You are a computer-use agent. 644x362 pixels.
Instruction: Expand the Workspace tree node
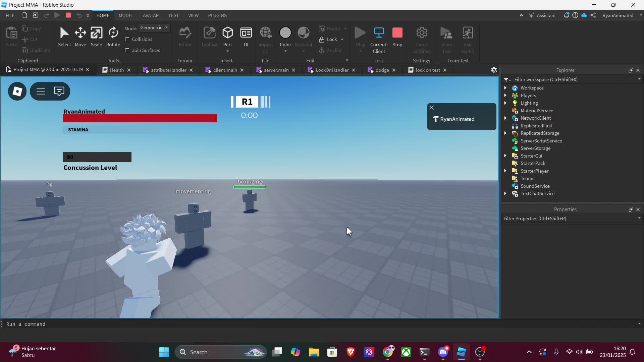pos(505,88)
